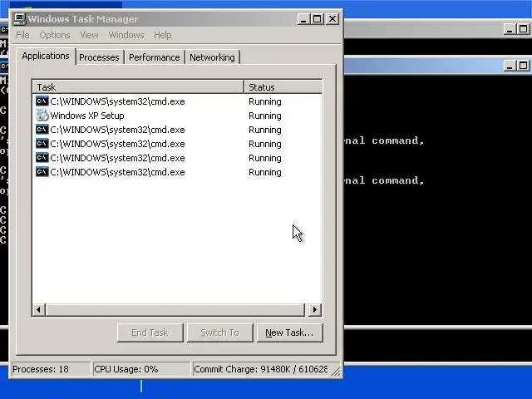This screenshot has height=399, width=532.
Task: Click the Switch To button
Action: [x=219, y=332]
